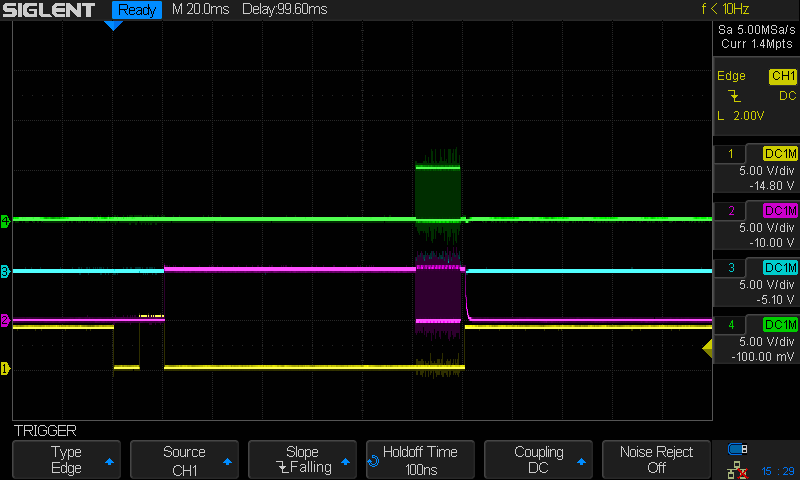The height and width of the screenshot is (480, 800).
Task: Click channel 4 green ground marker
Action: tap(5, 221)
